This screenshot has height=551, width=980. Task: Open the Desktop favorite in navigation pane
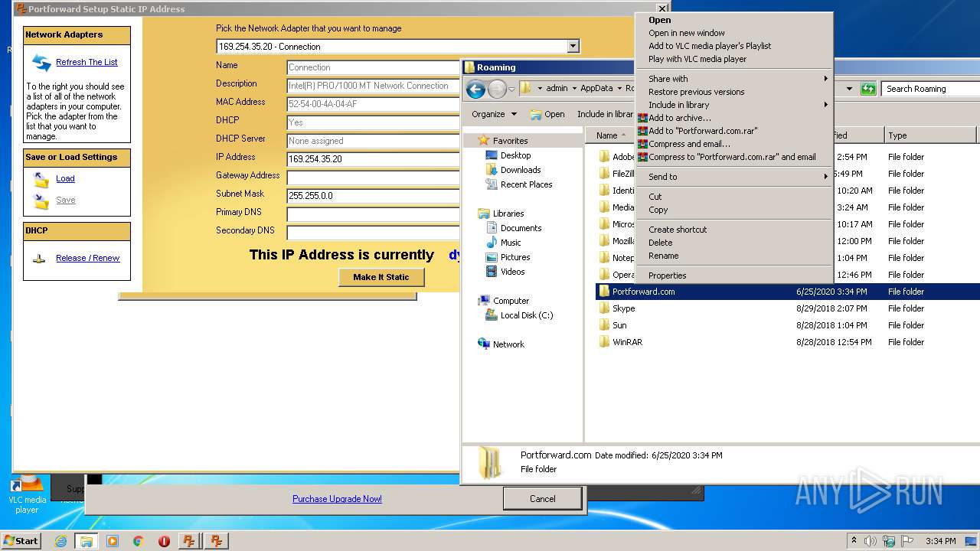coord(515,155)
